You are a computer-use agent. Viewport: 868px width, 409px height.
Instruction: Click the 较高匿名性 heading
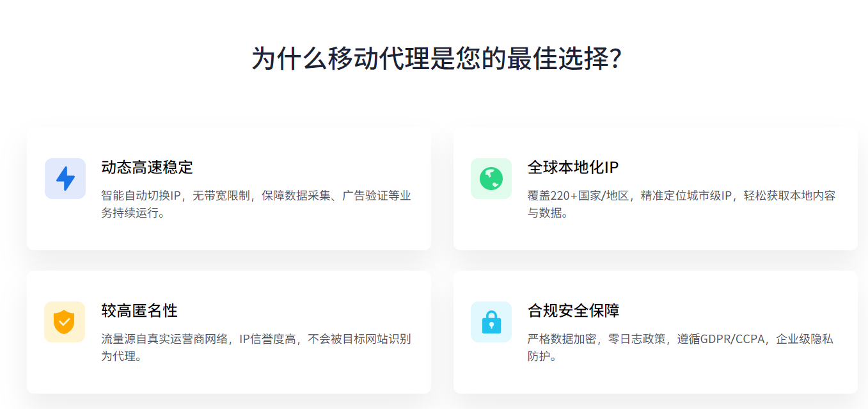tap(139, 311)
